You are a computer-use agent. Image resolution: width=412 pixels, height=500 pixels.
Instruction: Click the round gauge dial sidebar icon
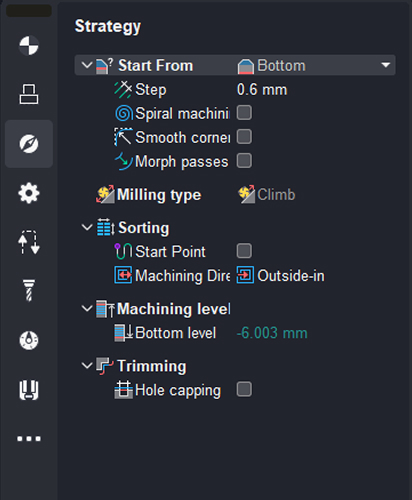pos(29,340)
